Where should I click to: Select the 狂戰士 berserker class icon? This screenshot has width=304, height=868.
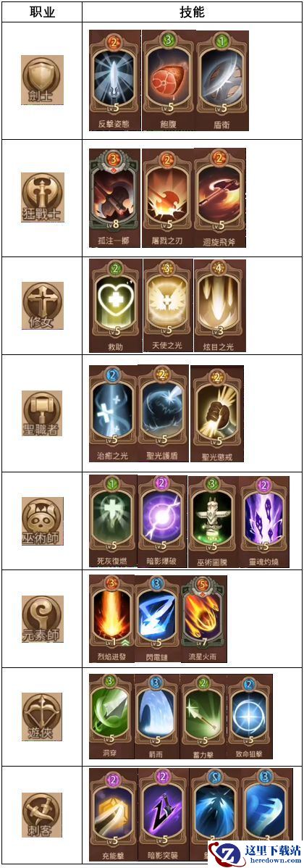tap(43, 197)
